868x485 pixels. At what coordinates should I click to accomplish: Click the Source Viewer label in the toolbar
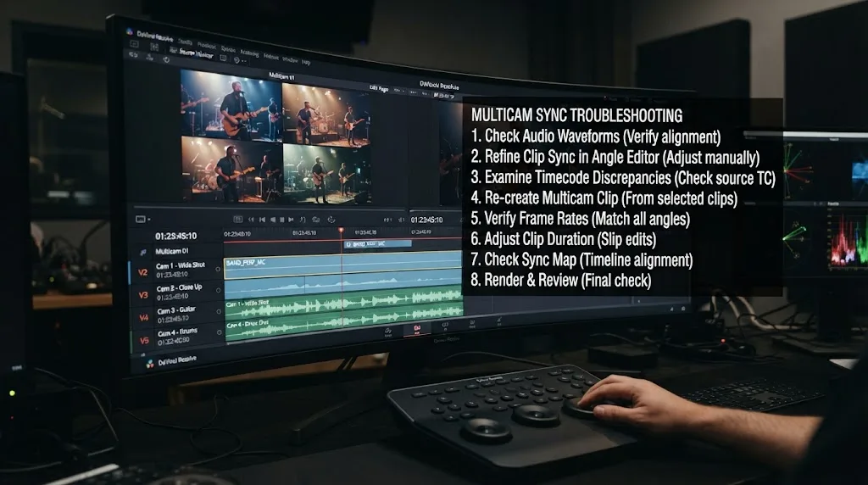coord(196,53)
